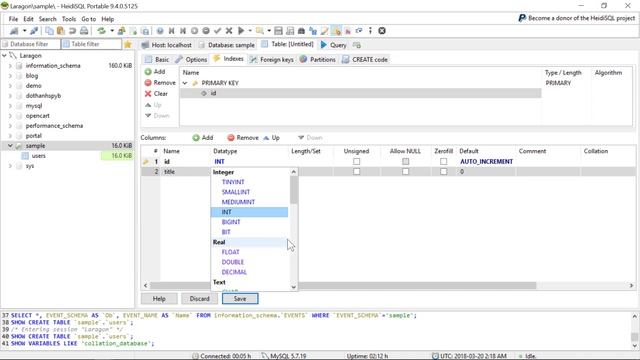Image resolution: width=640 pixels, height=360 pixels.
Task: Click the columns grid horizontal scrollbar
Action: pos(389,286)
